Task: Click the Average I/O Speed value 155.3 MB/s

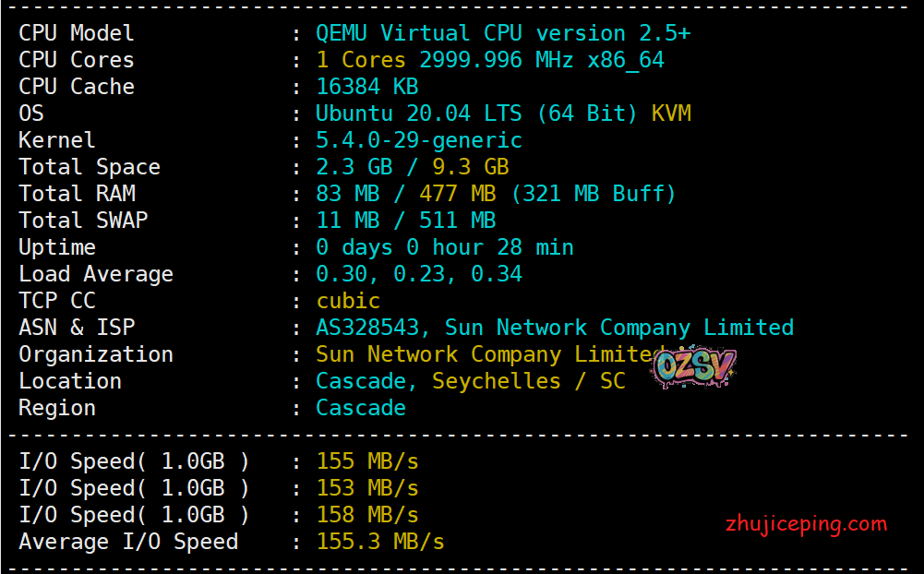Action: 380,542
